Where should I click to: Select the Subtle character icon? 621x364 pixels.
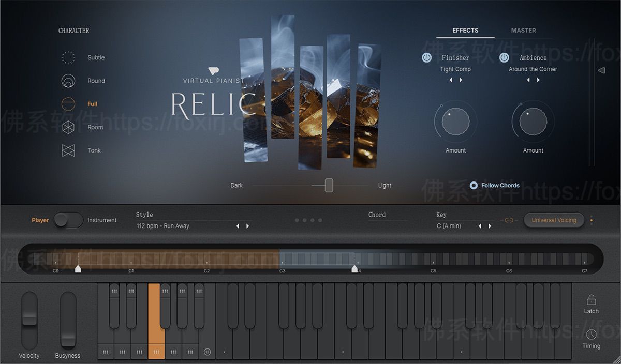pos(67,57)
